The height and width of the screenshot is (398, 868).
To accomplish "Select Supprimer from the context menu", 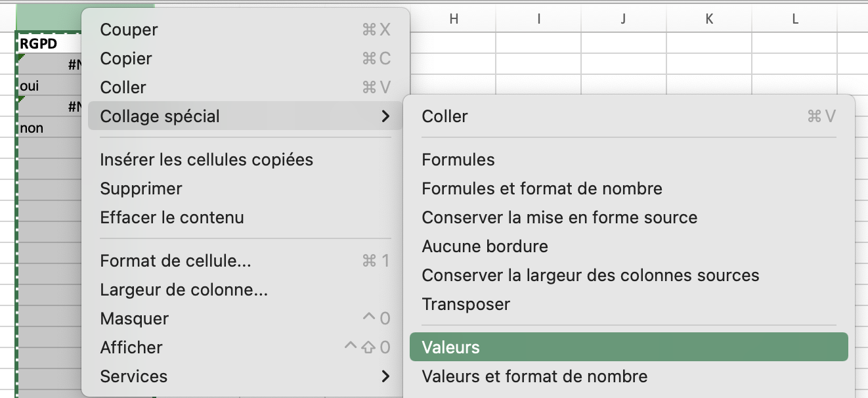I will pos(141,188).
